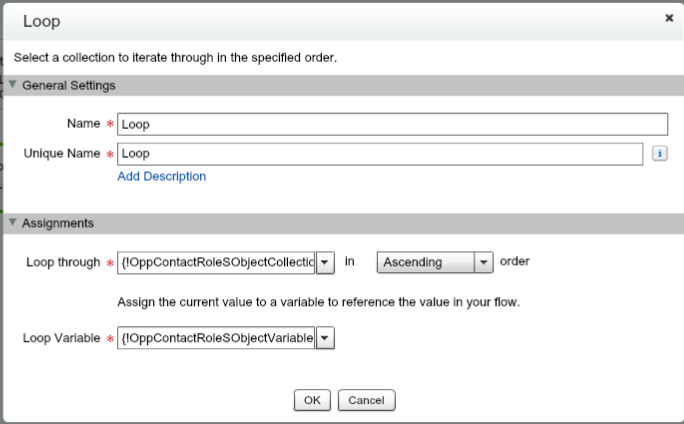Click the arrow button beside Ascending
This screenshot has height=424, width=684.
(x=484, y=262)
